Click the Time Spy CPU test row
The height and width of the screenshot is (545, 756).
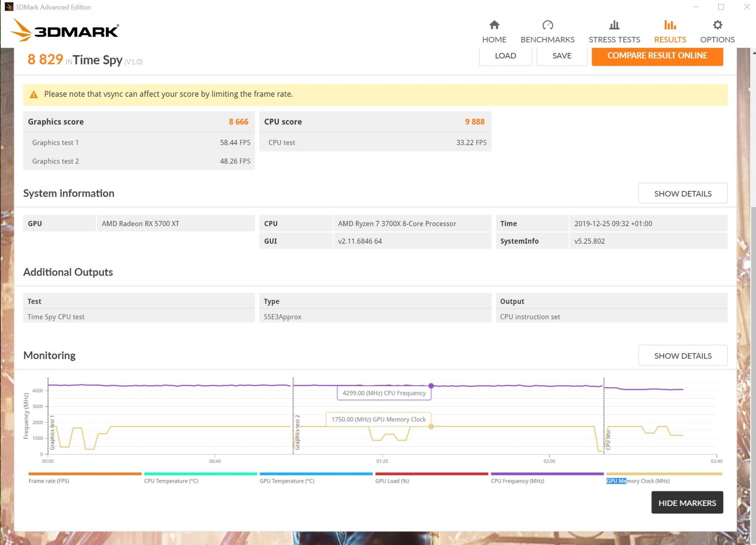(139, 316)
